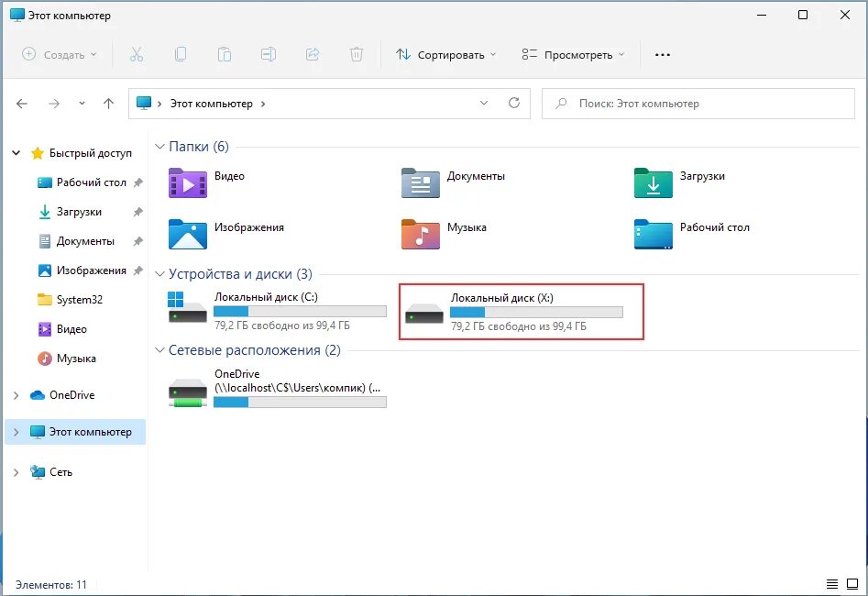Screen dimensions: 868x596
Task: Click the Delete trash icon in toolbar
Action: [x=357, y=54]
